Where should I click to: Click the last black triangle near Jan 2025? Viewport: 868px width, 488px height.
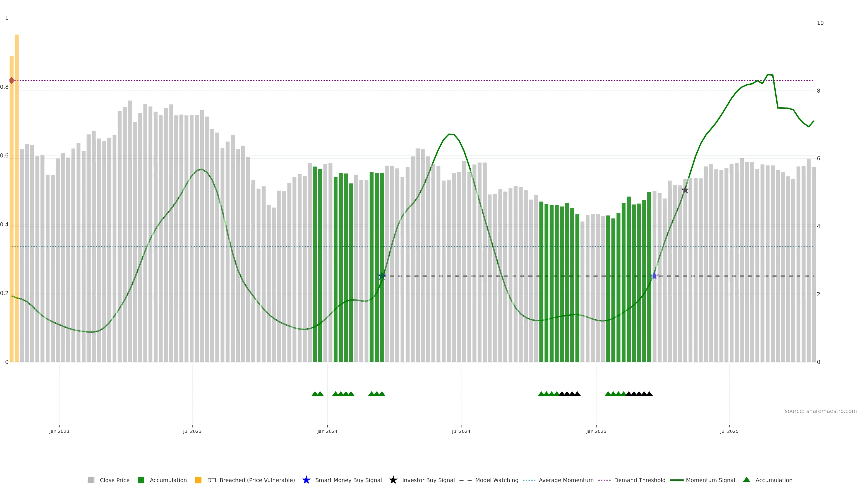point(578,394)
